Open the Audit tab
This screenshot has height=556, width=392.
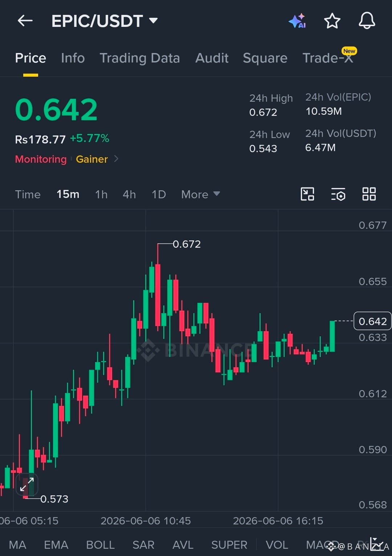point(212,58)
